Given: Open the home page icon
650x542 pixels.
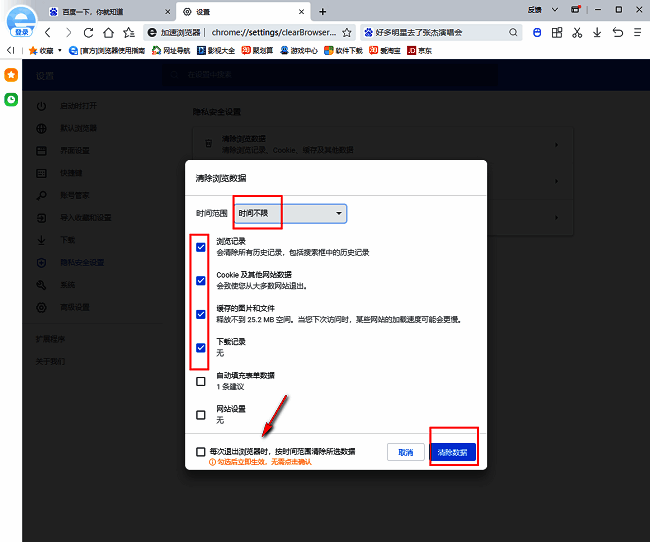Looking at the screenshot, I should [x=109, y=32].
